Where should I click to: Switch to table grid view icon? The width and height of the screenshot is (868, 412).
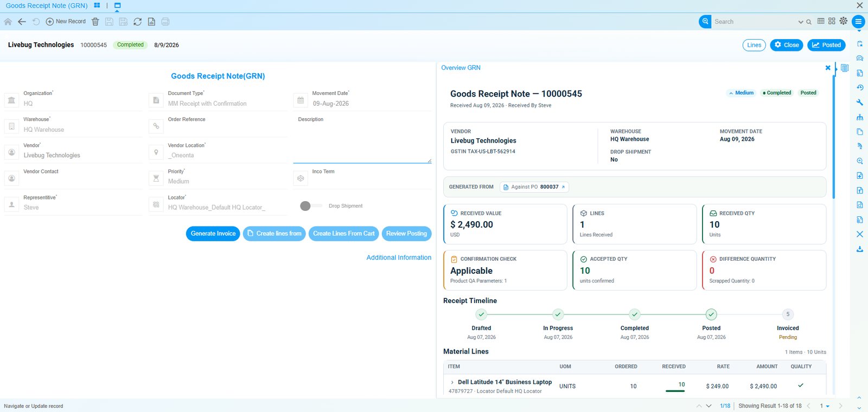[821, 21]
